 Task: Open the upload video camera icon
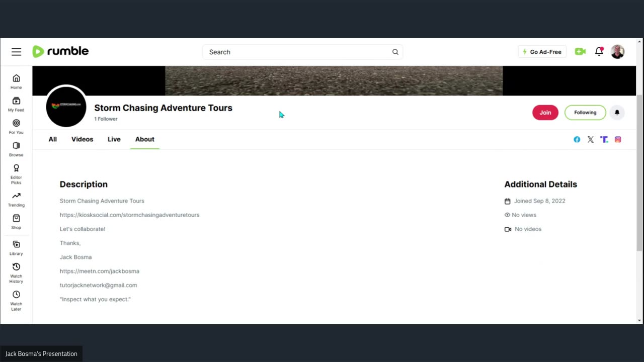(580, 51)
